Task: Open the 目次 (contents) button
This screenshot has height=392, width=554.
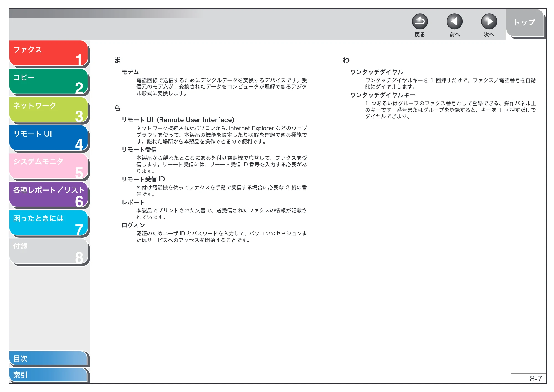Action: [48, 358]
